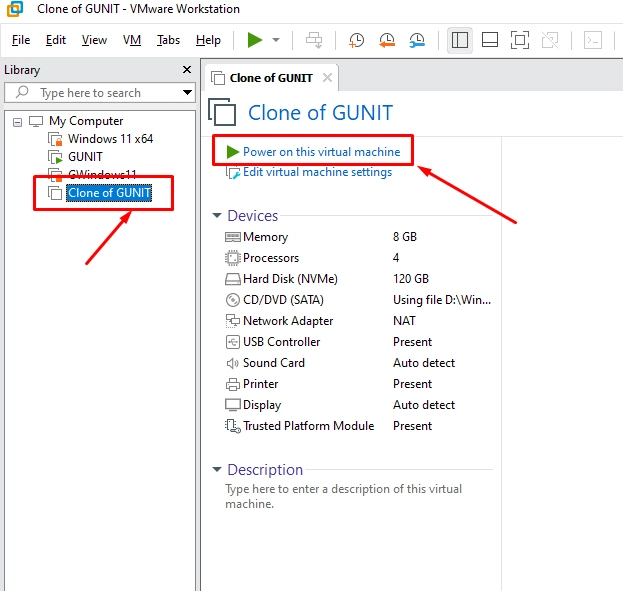Click the Clone of GUNIT tab icon
The image size is (623, 591).
[218, 78]
